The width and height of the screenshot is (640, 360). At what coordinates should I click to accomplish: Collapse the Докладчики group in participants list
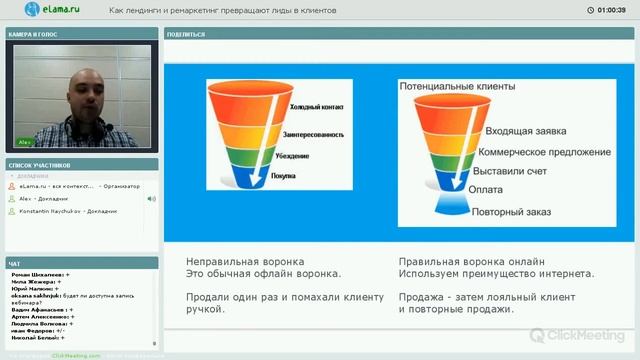point(12,176)
